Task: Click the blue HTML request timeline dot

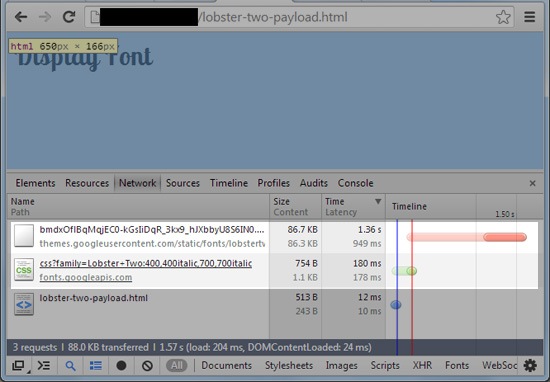Action: [396, 305]
